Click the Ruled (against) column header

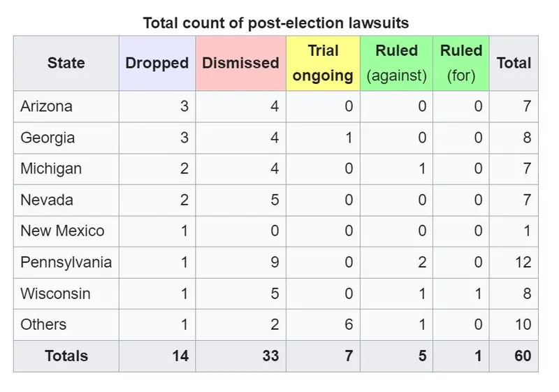pyautogui.click(x=396, y=63)
